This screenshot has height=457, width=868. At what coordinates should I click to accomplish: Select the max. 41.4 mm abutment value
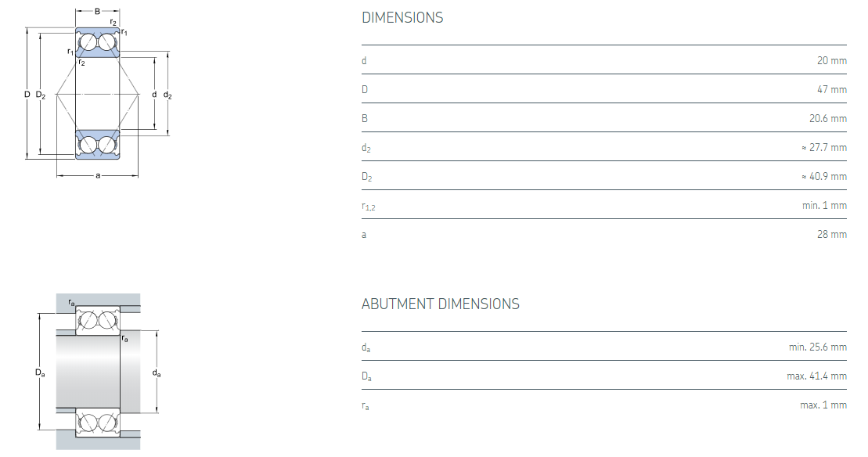coord(816,376)
